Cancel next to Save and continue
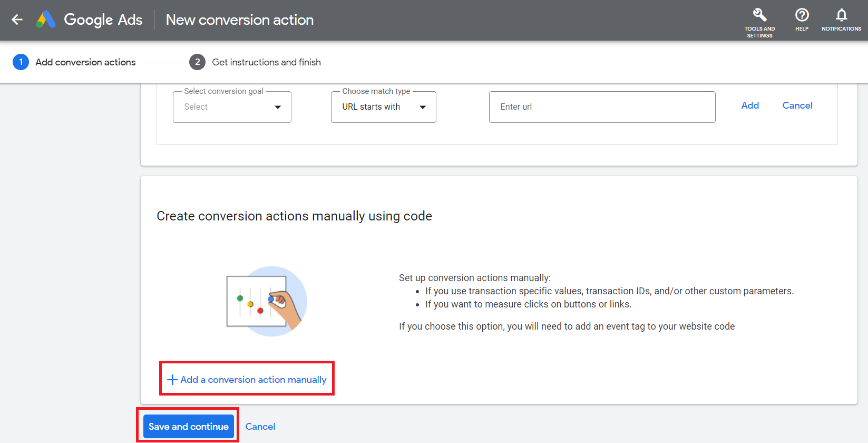The width and height of the screenshot is (868, 443). click(260, 427)
